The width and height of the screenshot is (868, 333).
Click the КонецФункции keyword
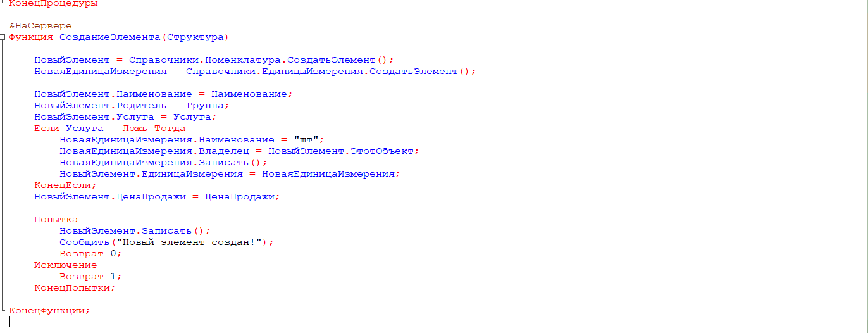pos(47,311)
